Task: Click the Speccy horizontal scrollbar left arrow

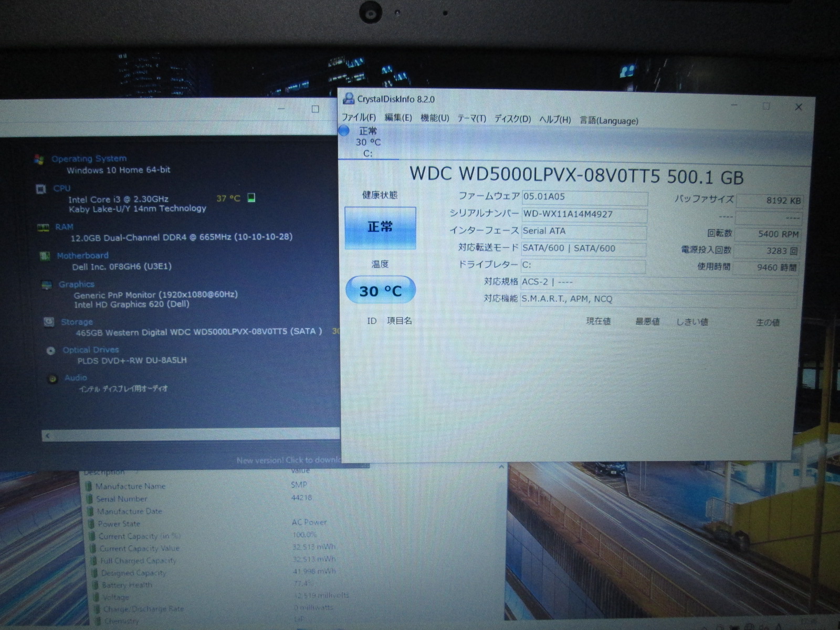Action: click(x=48, y=436)
